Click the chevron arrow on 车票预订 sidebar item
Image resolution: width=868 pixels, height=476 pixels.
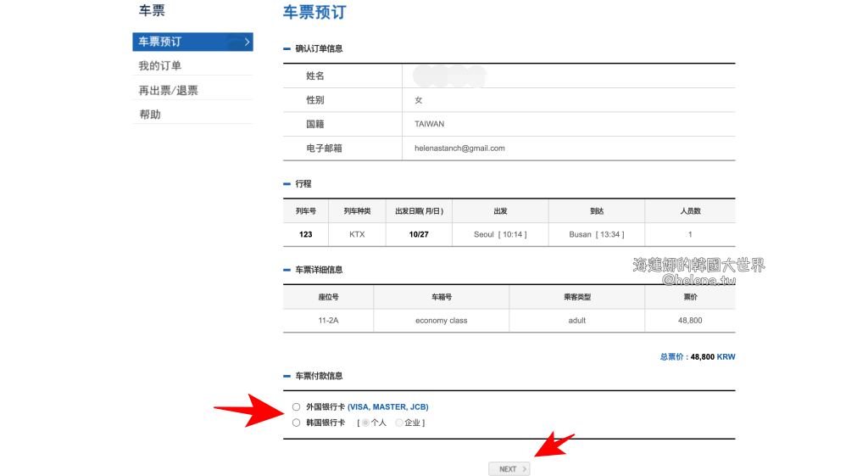click(x=247, y=42)
